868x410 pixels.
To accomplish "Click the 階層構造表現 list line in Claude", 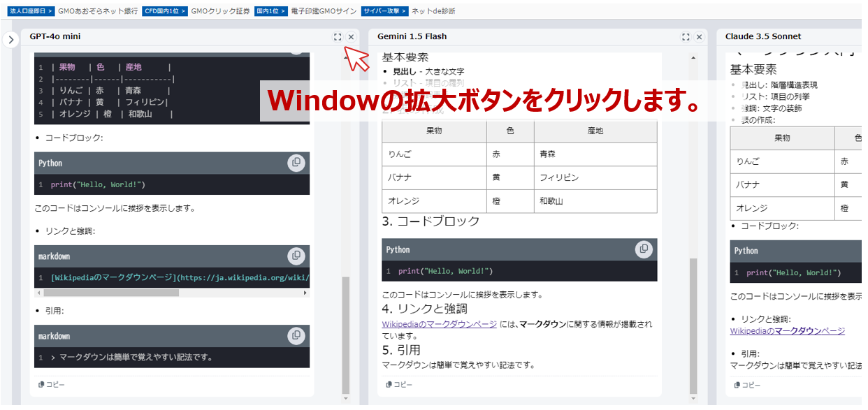I will click(779, 85).
